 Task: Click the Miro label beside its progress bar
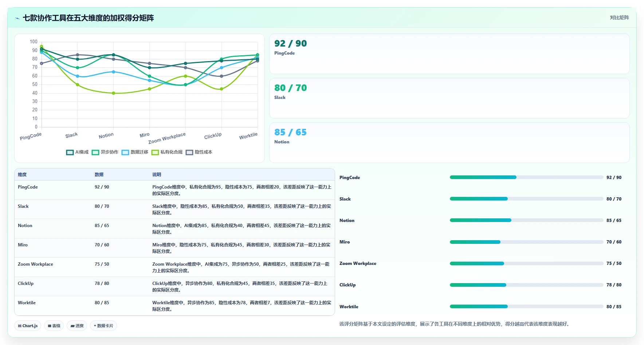pos(345,242)
